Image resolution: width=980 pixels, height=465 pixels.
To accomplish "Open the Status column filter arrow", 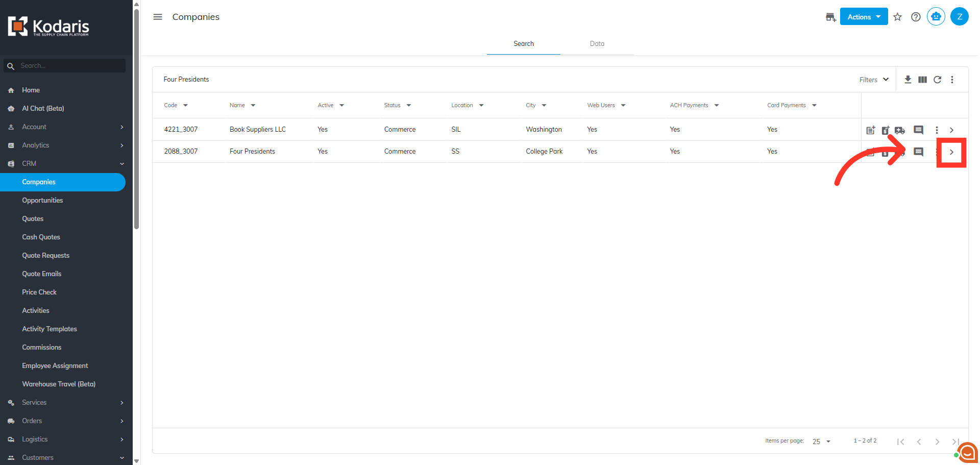I will [409, 106].
